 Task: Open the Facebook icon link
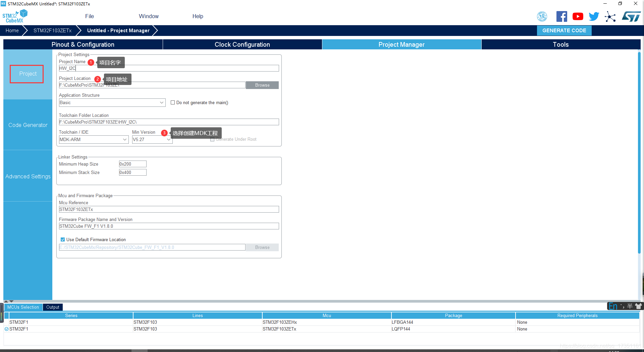point(561,16)
